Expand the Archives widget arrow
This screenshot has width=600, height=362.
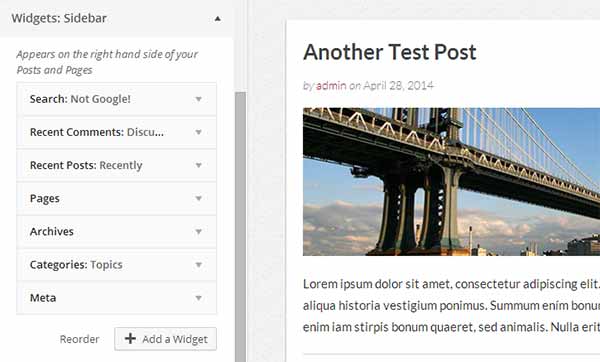point(199,232)
